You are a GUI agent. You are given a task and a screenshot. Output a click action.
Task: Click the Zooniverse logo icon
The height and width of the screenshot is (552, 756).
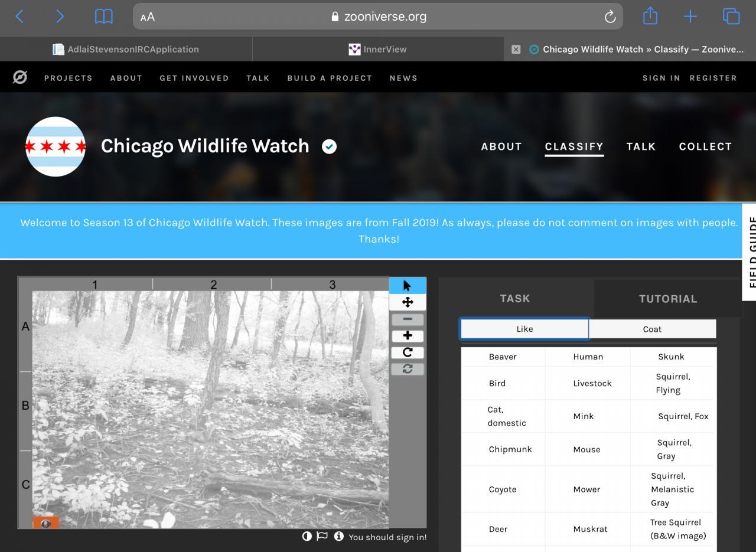pyautogui.click(x=19, y=77)
